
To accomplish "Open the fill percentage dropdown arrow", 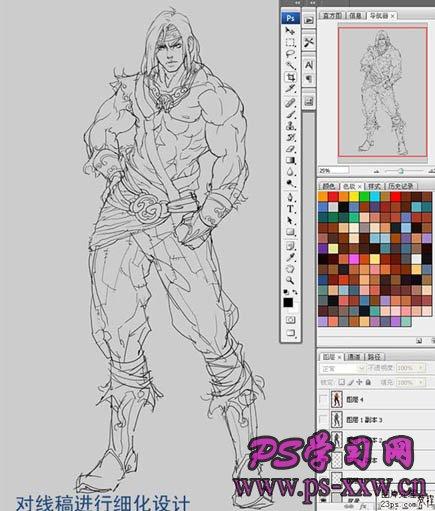I will click(421, 382).
